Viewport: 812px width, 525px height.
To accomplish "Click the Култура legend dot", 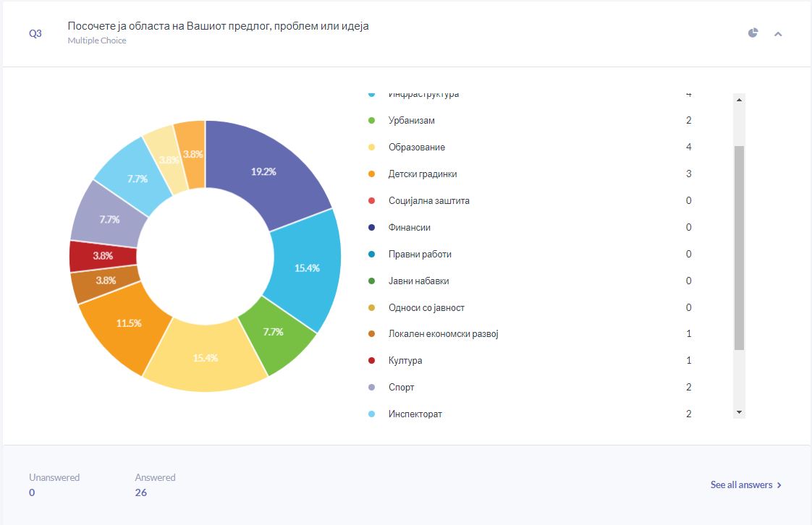I will 372,361.
